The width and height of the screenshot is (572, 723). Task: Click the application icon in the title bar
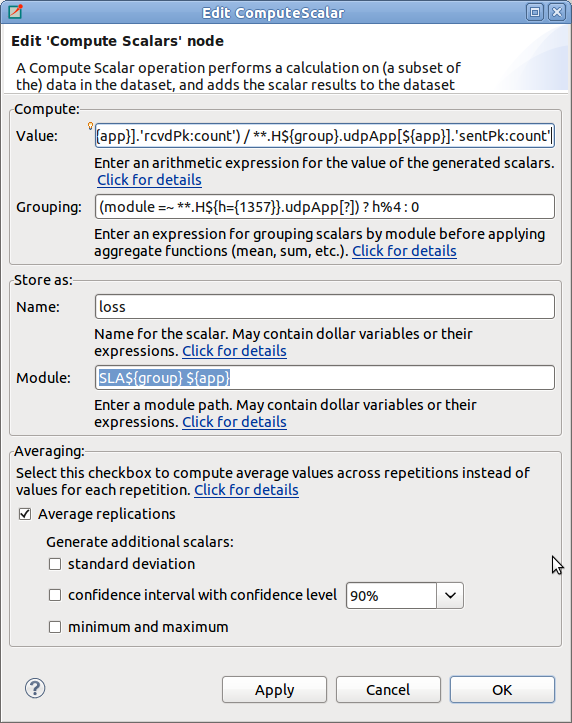(15, 11)
